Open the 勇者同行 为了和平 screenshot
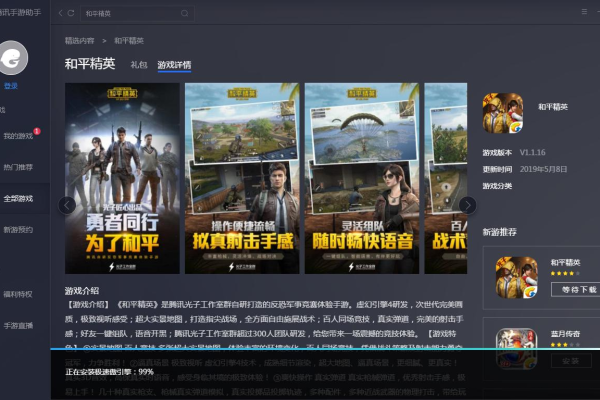Image resolution: width=600 pixels, height=400 pixels. pos(122,178)
